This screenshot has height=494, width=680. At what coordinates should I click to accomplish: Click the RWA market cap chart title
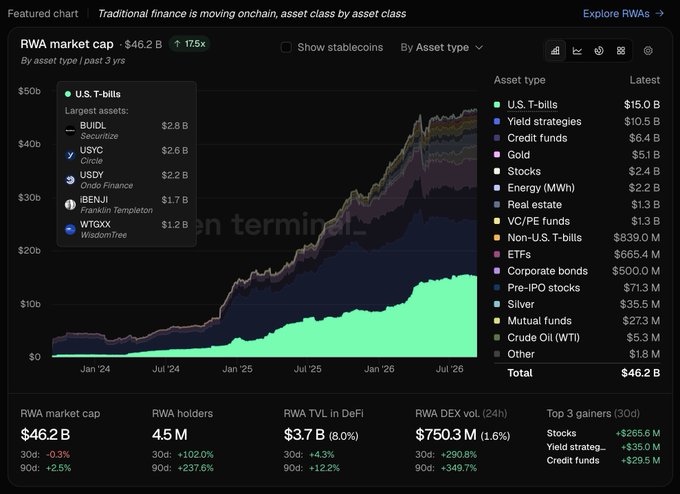[67, 44]
